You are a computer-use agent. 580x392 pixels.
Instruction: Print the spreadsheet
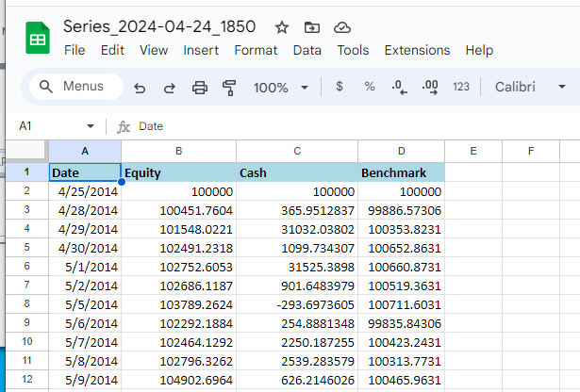coord(200,88)
